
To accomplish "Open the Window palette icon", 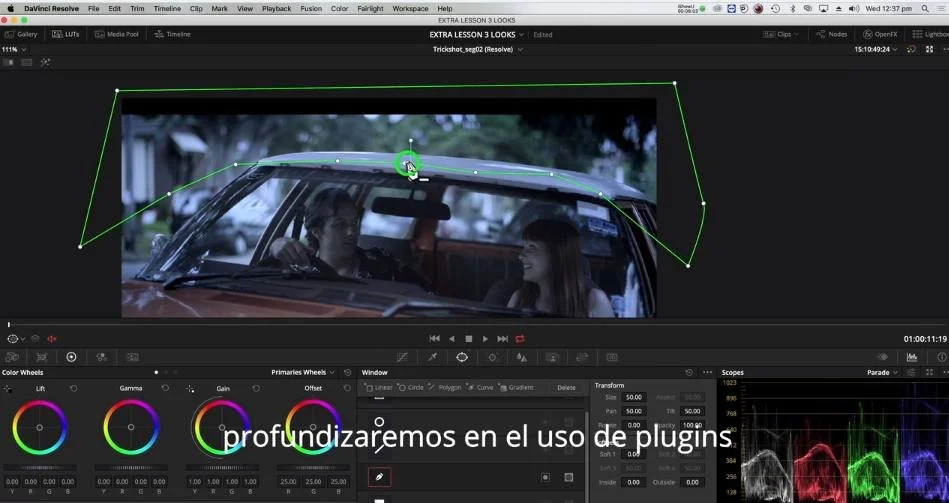I will pyautogui.click(x=462, y=357).
